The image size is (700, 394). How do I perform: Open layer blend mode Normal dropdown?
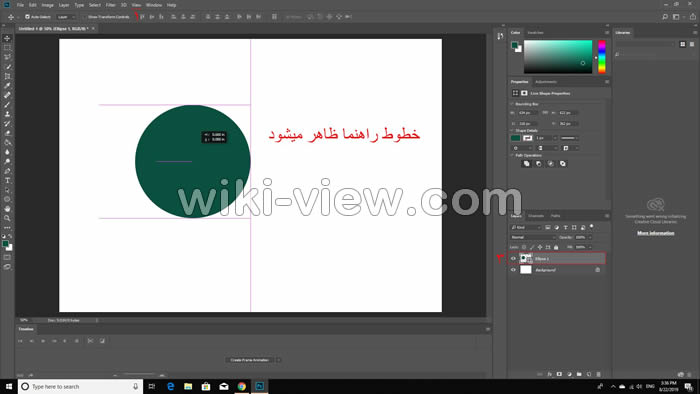(533, 237)
